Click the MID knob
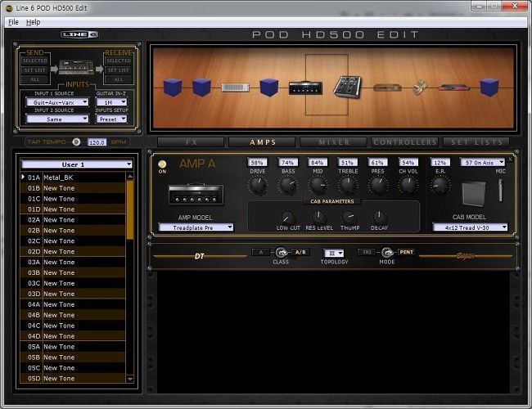 click(318, 186)
